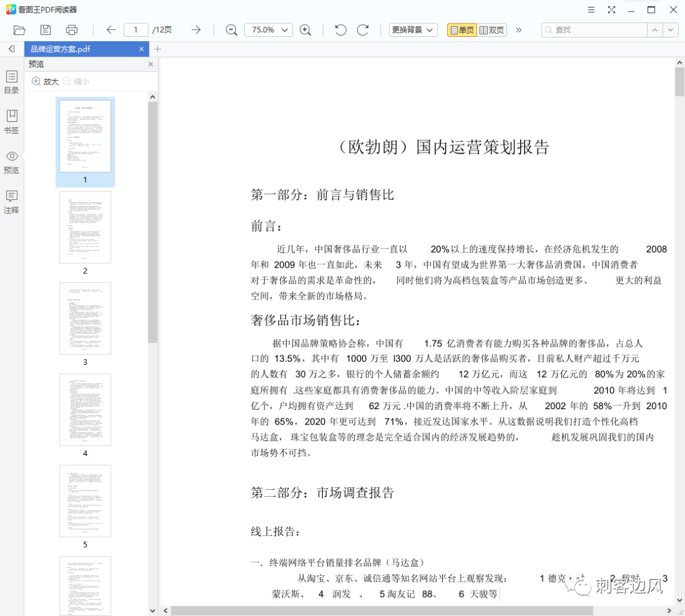This screenshot has width=685, height=616.
Task: Open a PDF file with the folder icon
Action: [19, 30]
